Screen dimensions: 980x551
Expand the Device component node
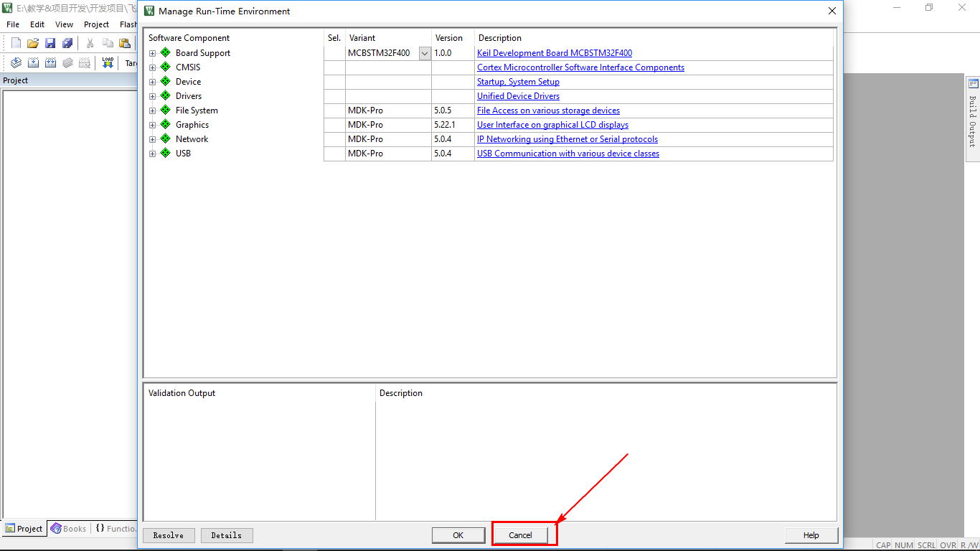point(152,82)
